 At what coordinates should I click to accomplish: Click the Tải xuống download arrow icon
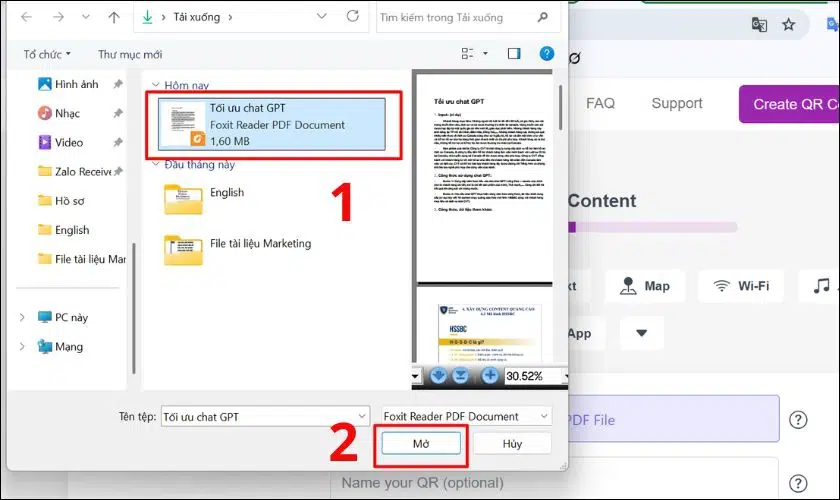pos(147,17)
